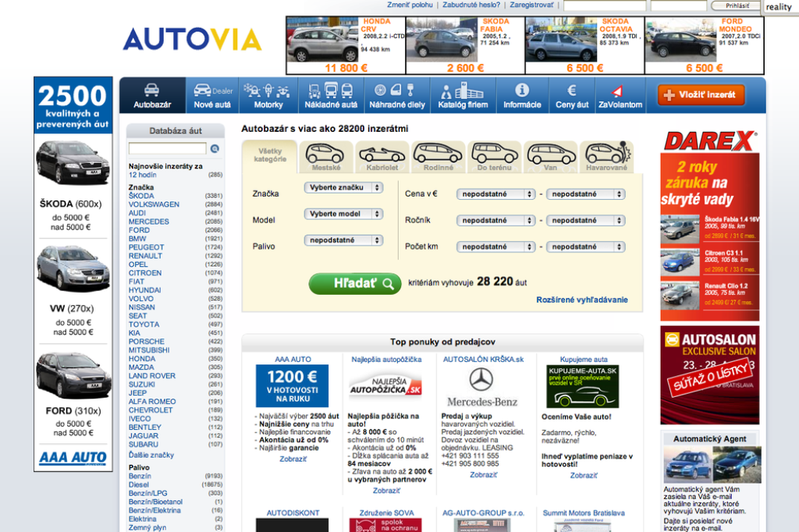Click the green Hľadať search button
The image size is (799, 532).
tap(355, 283)
